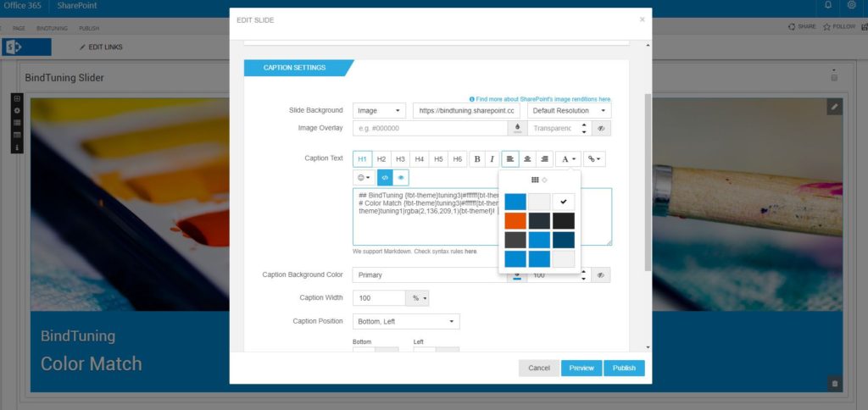868x410 pixels.
Task: Click the Preview button
Action: click(581, 368)
